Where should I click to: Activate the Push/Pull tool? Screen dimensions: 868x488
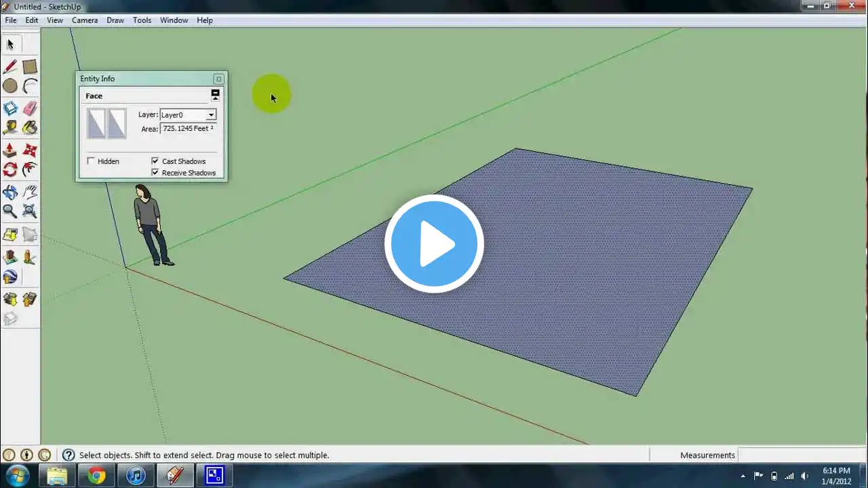click(x=10, y=150)
